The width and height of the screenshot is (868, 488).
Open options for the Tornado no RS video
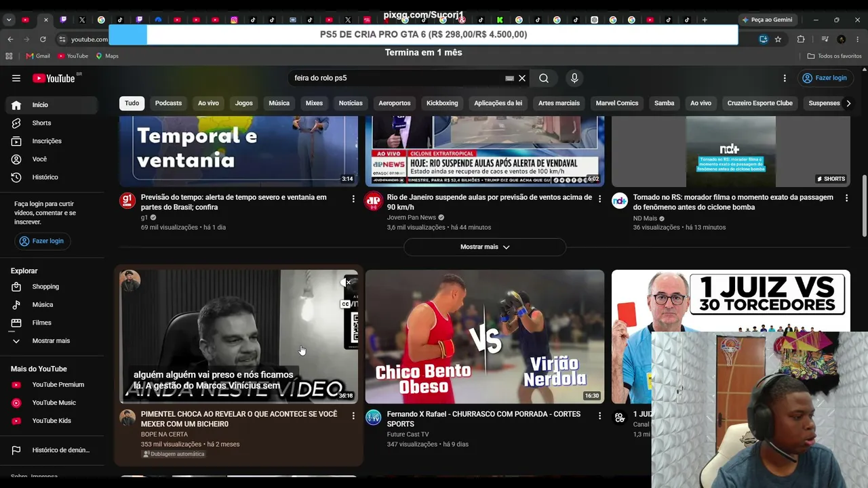point(846,198)
